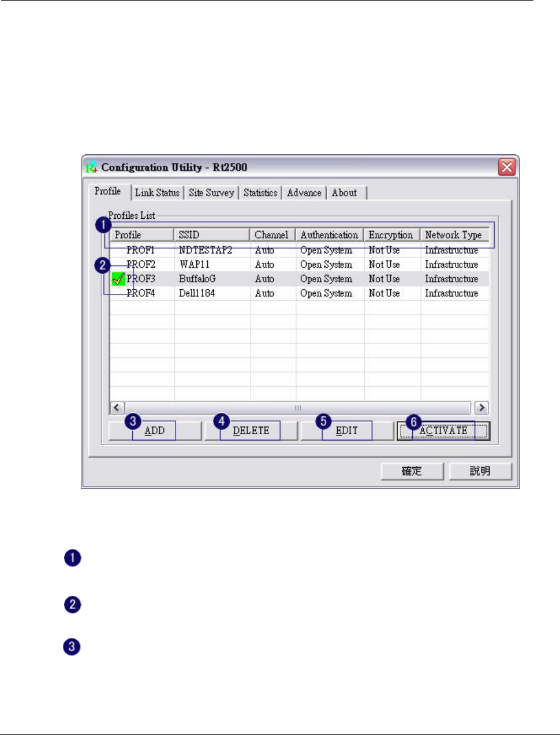Viewport: 560px width, 735px height.
Task: Click the 確定 confirm button
Action: pos(412,471)
